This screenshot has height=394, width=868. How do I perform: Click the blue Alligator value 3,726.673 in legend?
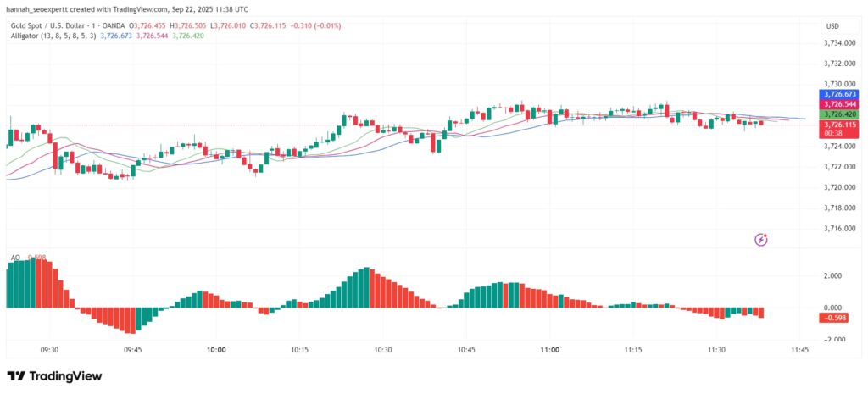click(x=116, y=36)
